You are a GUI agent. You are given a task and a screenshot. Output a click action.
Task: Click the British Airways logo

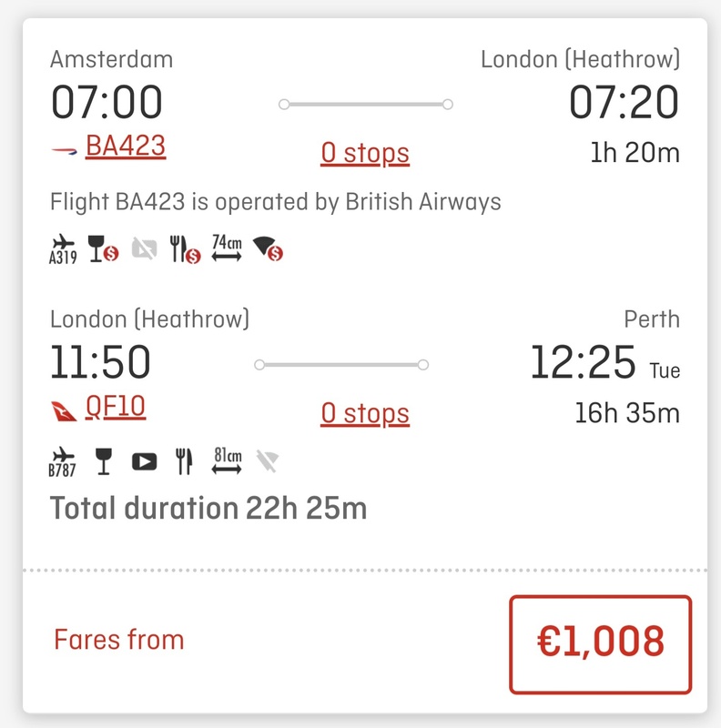pyautogui.click(x=64, y=150)
